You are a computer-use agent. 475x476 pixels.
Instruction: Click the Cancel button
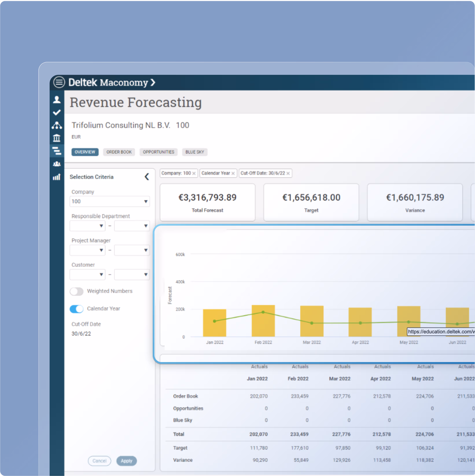tap(100, 461)
